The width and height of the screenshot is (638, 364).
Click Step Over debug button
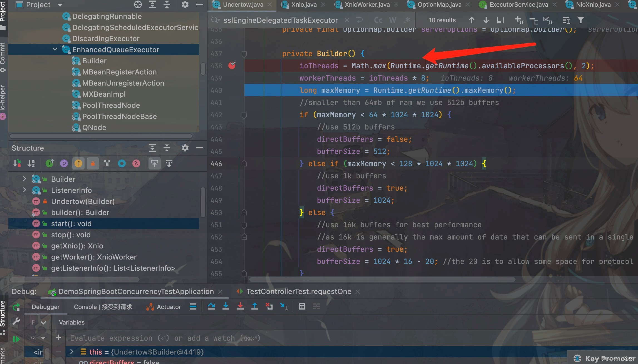pyautogui.click(x=211, y=306)
